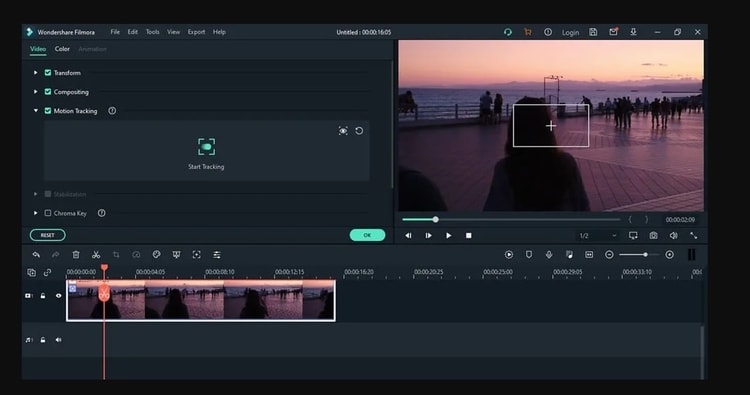Viewport: 750px width, 395px height.
Task: Open Chroma Key help question icon
Action: 101,213
